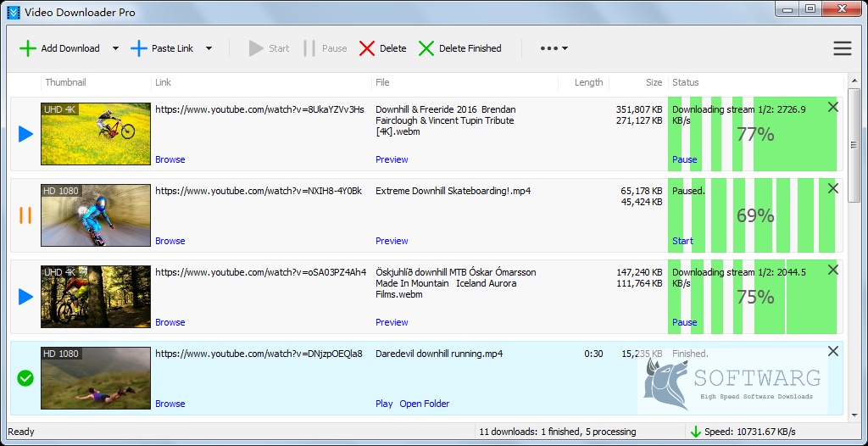This screenshot has width=868, height=446.
Task: Click the green X Delete Finished button
Action: (x=459, y=48)
